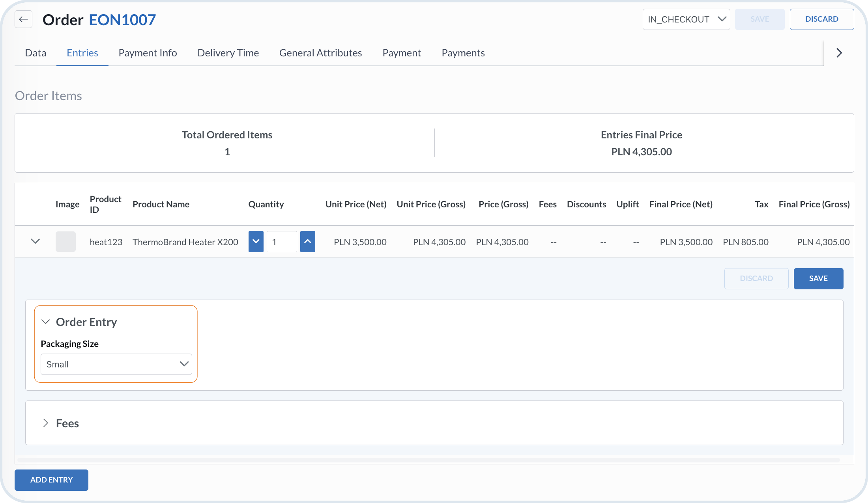
Task: Click the entry row DISCARD button
Action: point(756,279)
